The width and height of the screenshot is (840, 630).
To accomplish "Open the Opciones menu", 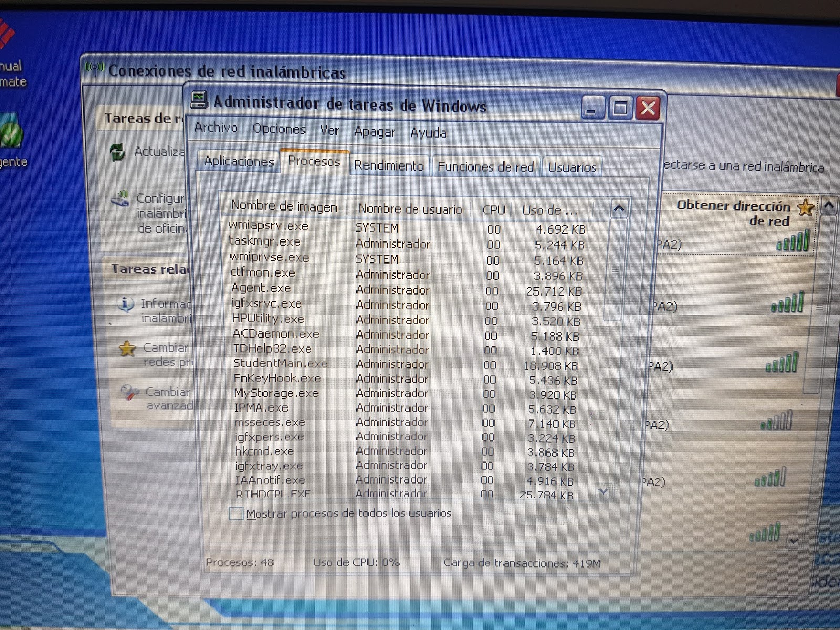I will pyautogui.click(x=279, y=129).
